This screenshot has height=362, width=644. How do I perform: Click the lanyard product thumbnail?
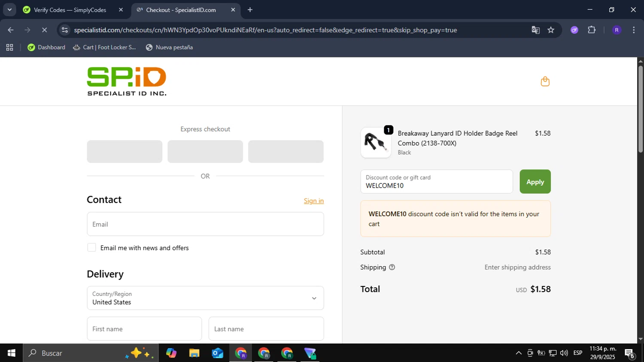[376, 142]
